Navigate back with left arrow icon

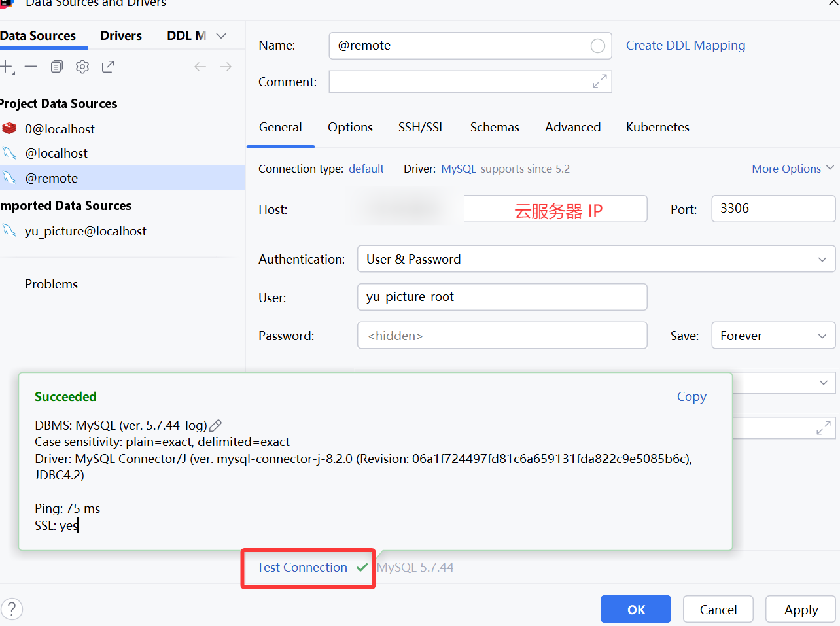coord(200,67)
